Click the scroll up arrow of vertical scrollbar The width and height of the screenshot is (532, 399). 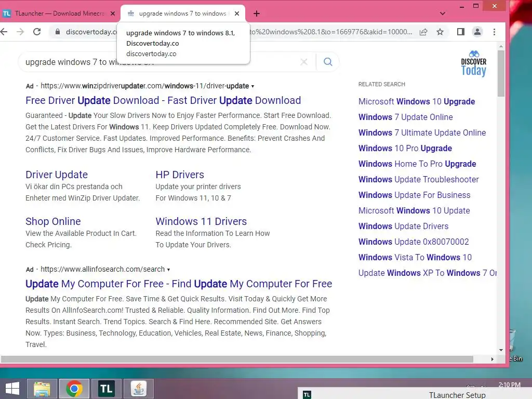501,46
